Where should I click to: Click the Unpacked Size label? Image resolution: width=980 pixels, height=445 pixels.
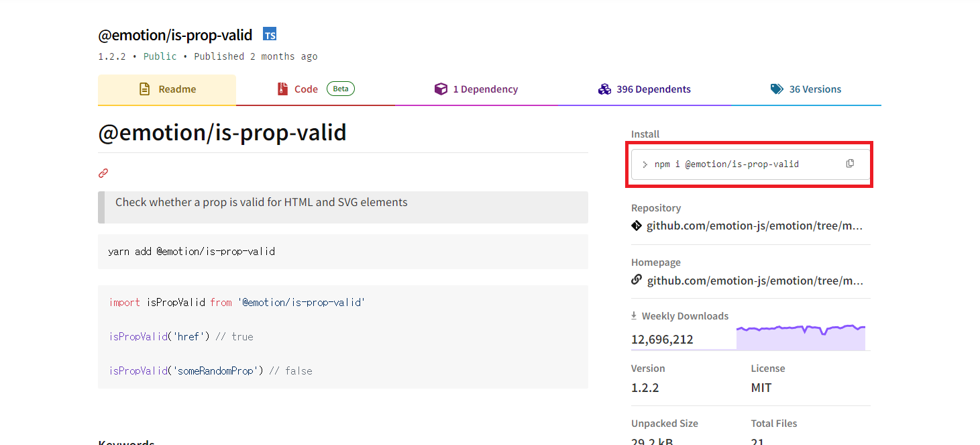pyautogui.click(x=665, y=424)
